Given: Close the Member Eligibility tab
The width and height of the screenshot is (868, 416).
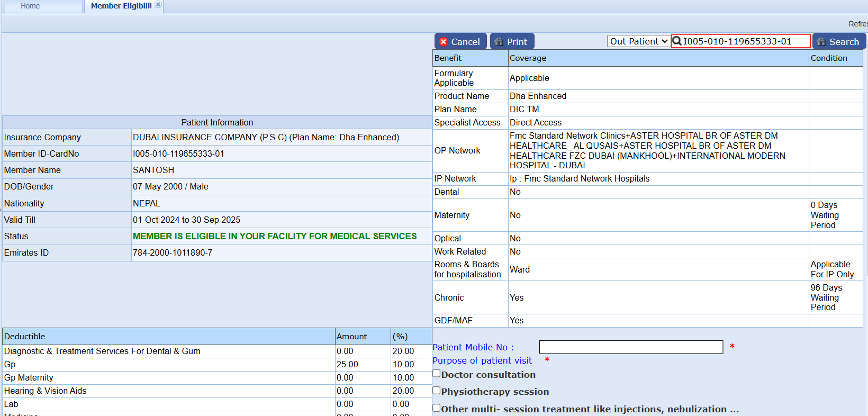Looking at the screenshot, I should [158, 5].
